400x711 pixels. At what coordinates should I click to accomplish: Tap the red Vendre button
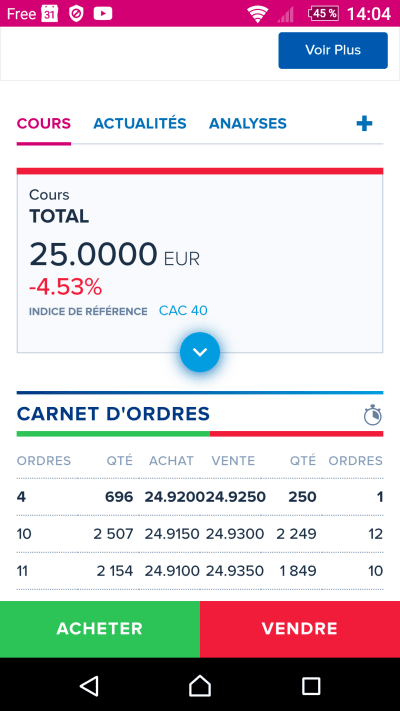click(300, 629)
